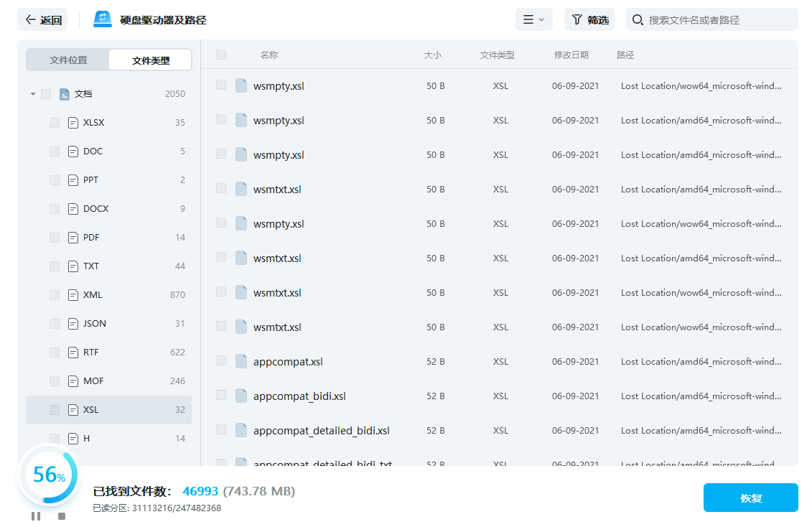
Task: Open the list view mode dropdown
Action: pyautogui.click(x=533, y=20)
